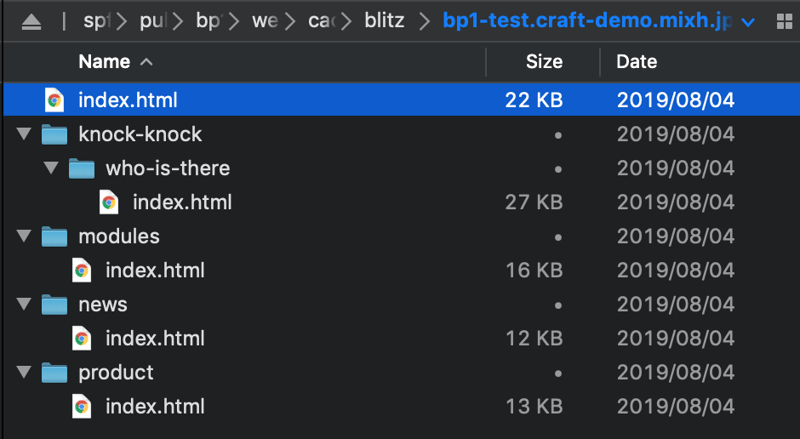Open path dropdown after bp1-test.craft-demo.mixh.jp
800x439 pixels.
click(749, 22)
